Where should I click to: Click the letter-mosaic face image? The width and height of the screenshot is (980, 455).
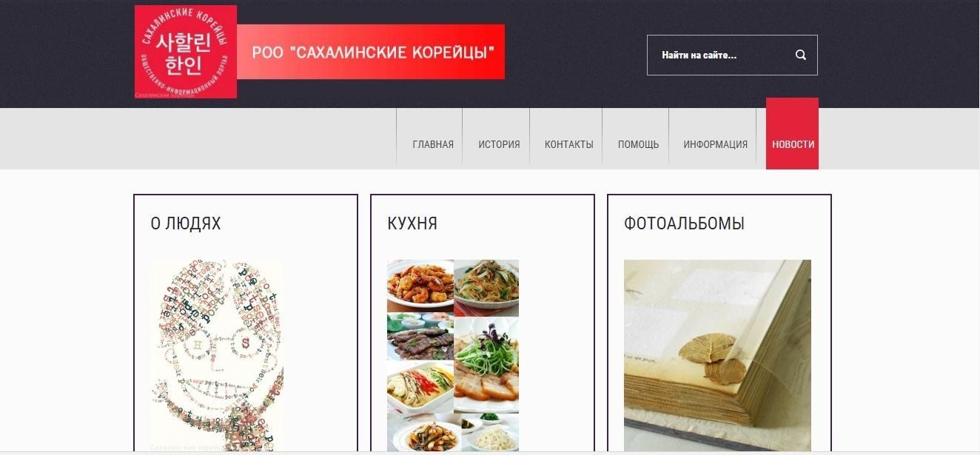pos(216,356)
